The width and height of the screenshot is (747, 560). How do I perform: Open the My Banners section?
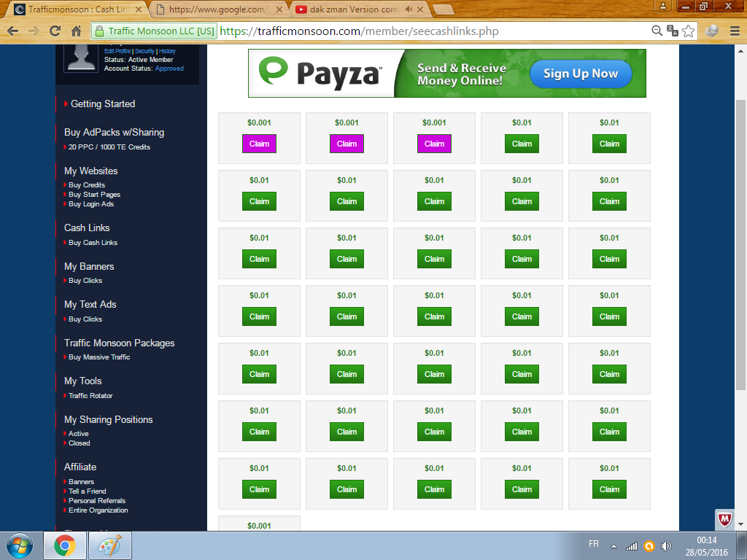click(x=89, y=266)
